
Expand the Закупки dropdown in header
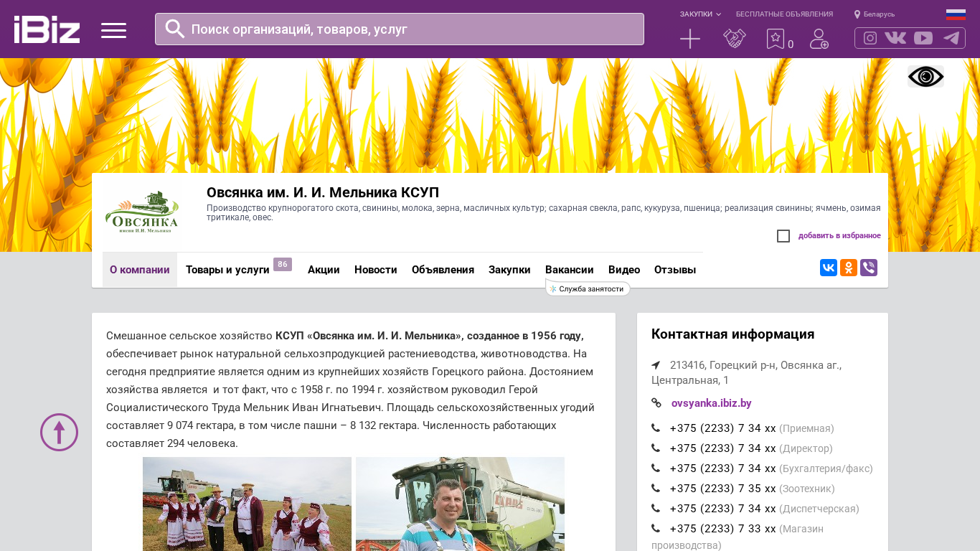(x=700, y=14)
